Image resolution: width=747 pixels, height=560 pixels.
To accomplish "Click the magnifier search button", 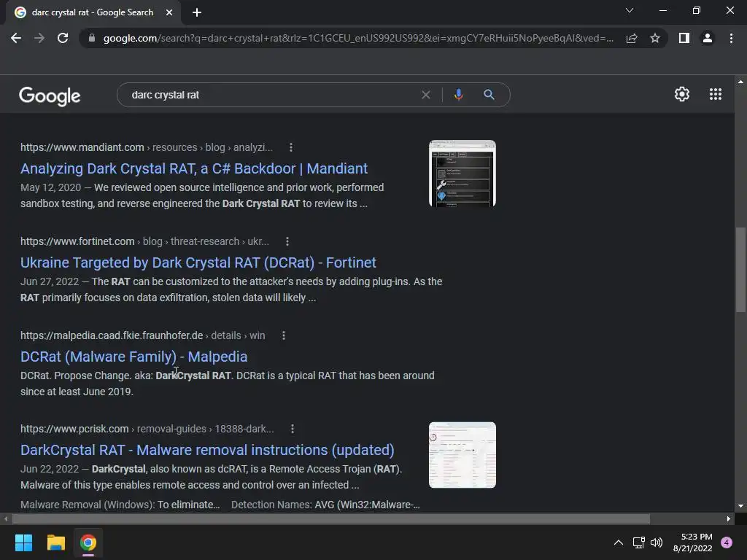I will 489,95.
